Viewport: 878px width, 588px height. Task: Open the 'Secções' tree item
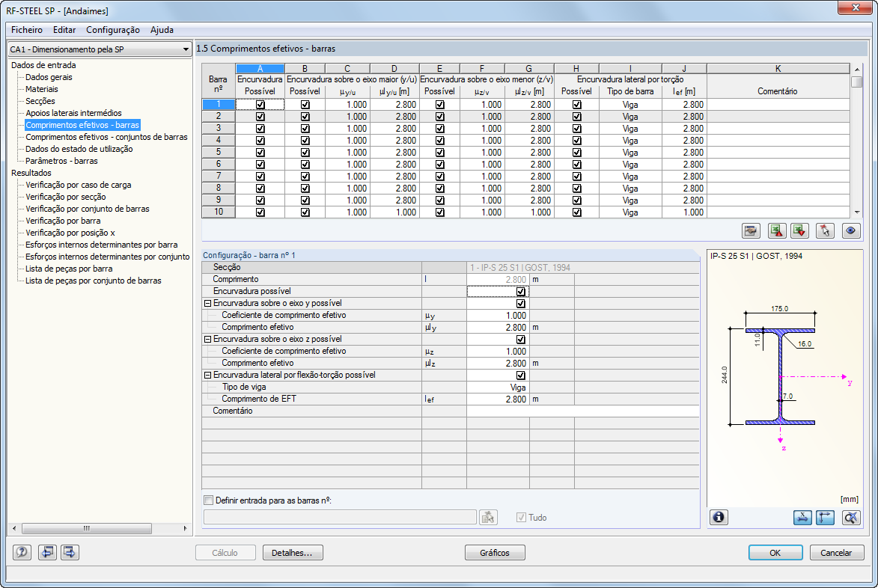click(x=40, y=101)
